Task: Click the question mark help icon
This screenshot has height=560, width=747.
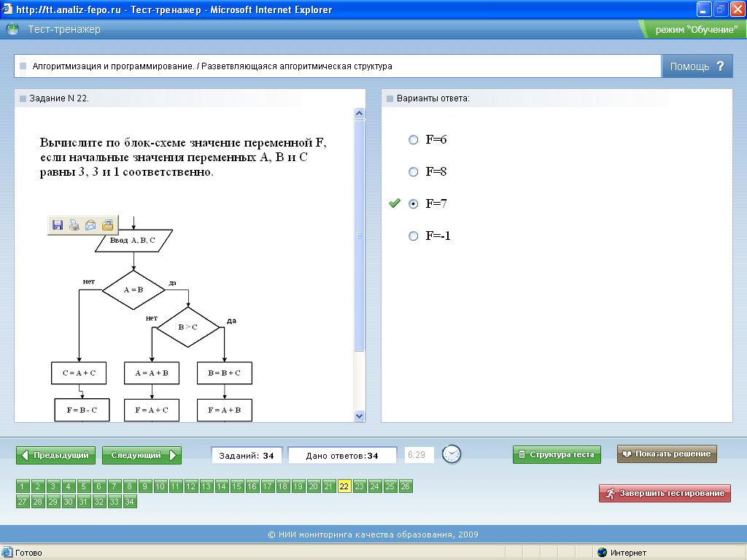Action: click(x=720, y=66)
